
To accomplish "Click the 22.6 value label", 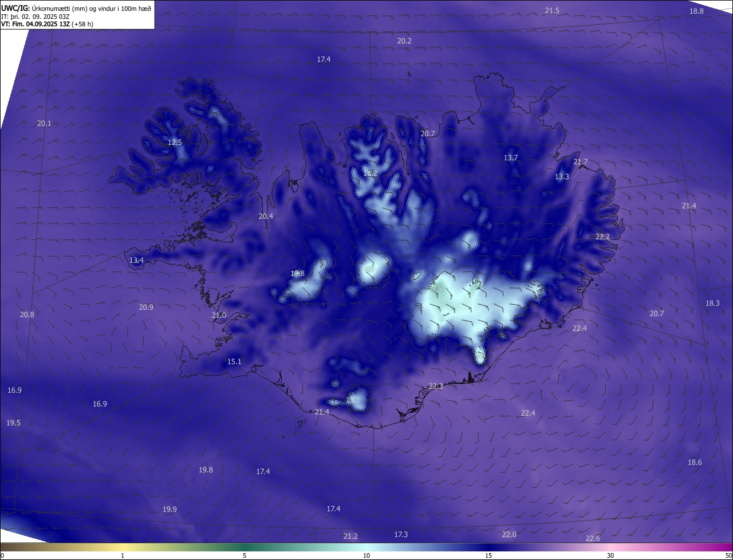I will pyautogui.click(x=593, y=539).
